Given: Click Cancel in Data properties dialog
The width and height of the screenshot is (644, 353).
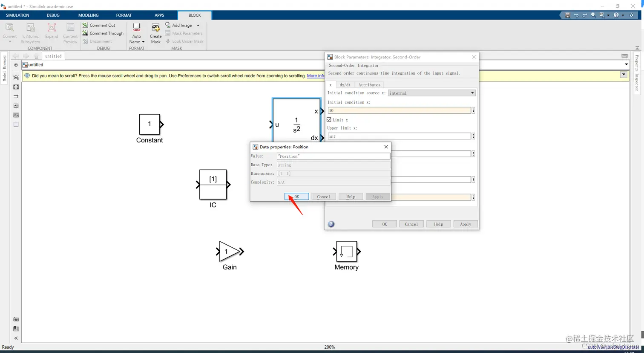Looking at the screenshot, I should (324, 197).
